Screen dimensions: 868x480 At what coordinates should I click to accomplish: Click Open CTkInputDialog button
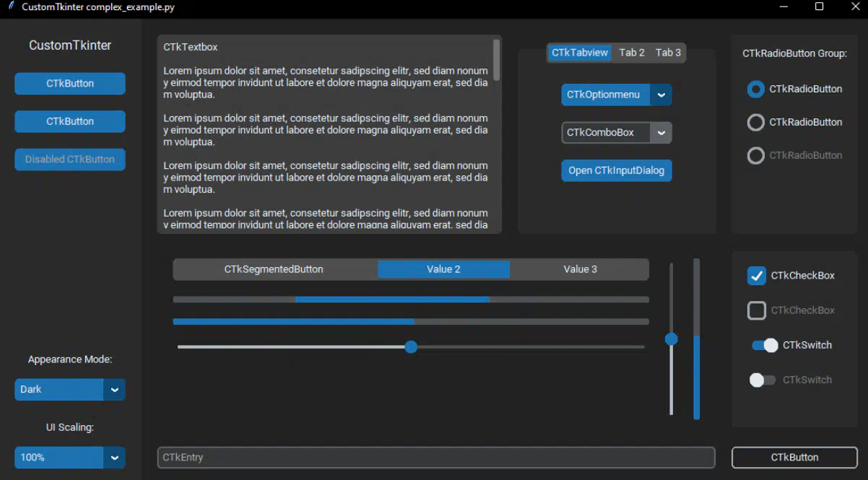[617, 171]
